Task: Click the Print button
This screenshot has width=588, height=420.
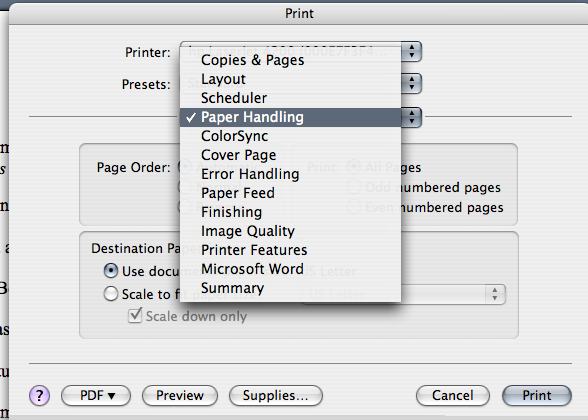Action: point(537,396)
